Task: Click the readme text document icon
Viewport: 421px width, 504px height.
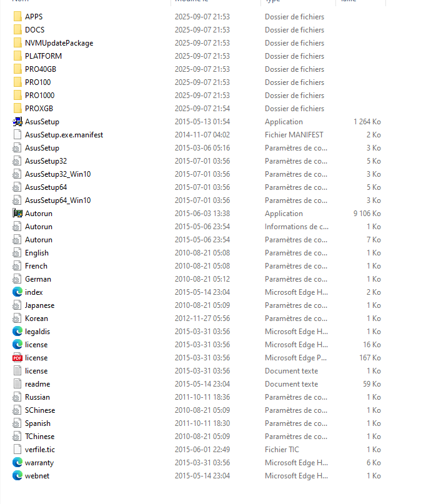Action: [17, 384]
